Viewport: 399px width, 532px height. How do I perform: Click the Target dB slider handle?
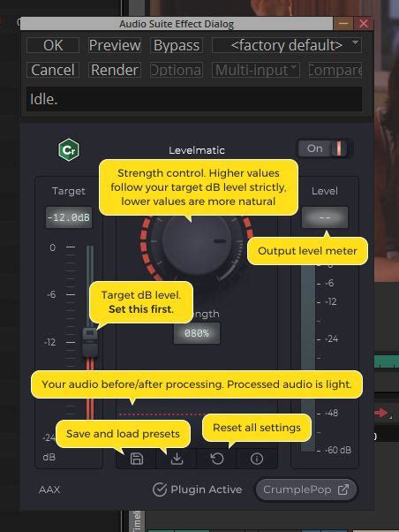[x=90, y=342]
